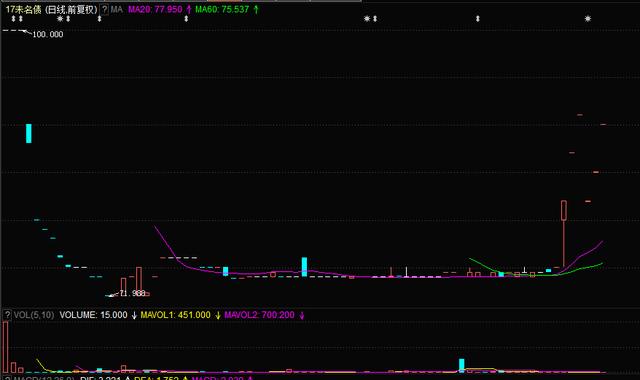Click the large cyan candle below 100.000
This screenshot has width=640, height=380.
click(29, 133)
